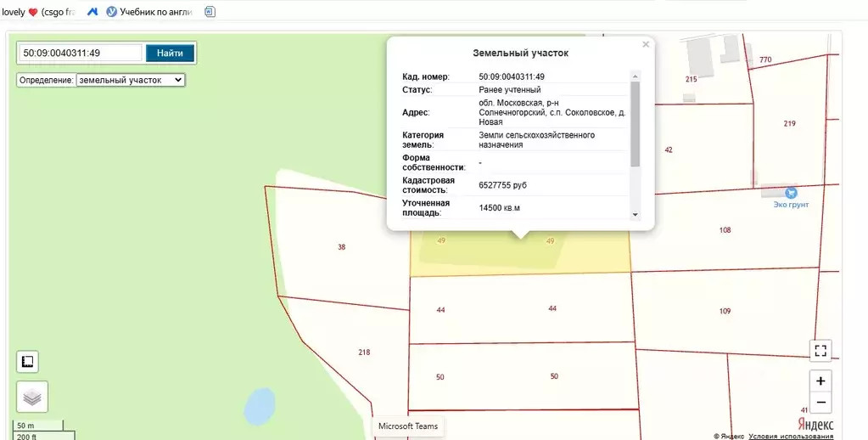Click the blue A bookmark icon

92,12
